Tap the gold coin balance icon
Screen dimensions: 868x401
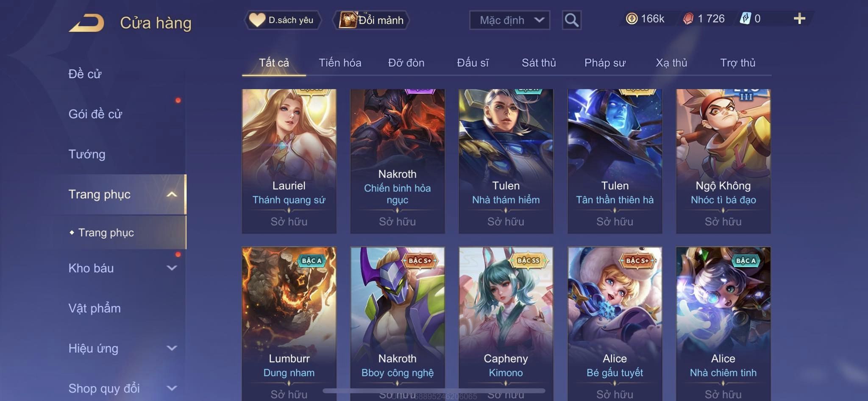pyautogui.click(x=632, y=19)
